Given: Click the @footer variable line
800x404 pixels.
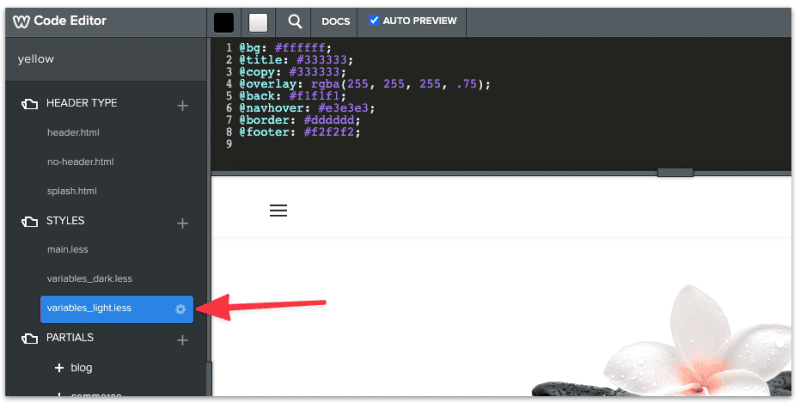Looking at the screenshot, I should click(x=300, y=132).
